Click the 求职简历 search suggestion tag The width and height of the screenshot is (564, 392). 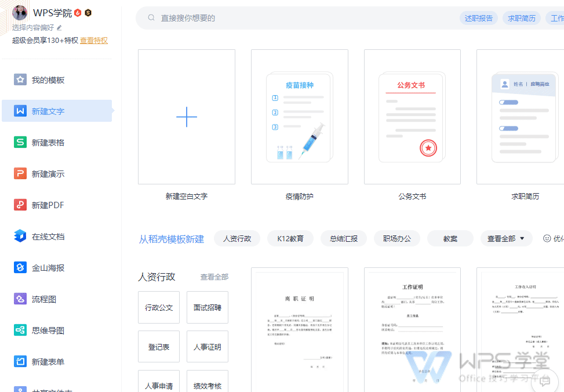pos(522,18)
